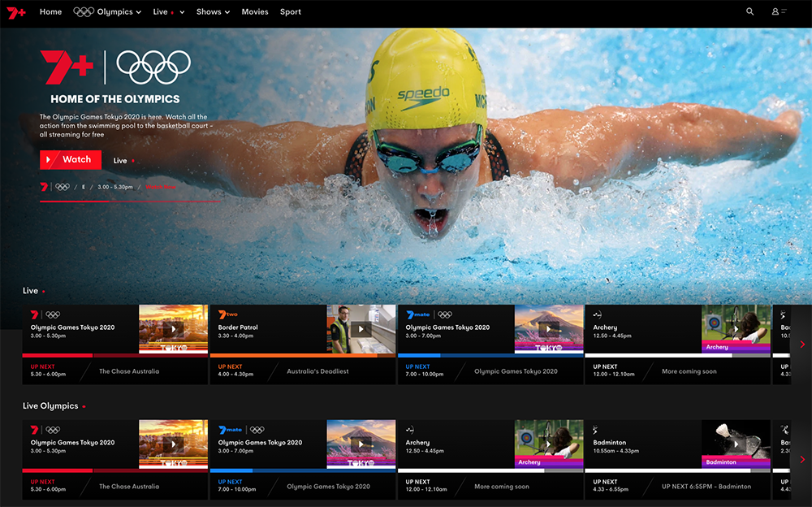This screenshot has width=812, height=507.
Task: Open search with the magnifying glass icon
Action: point(749,12)
